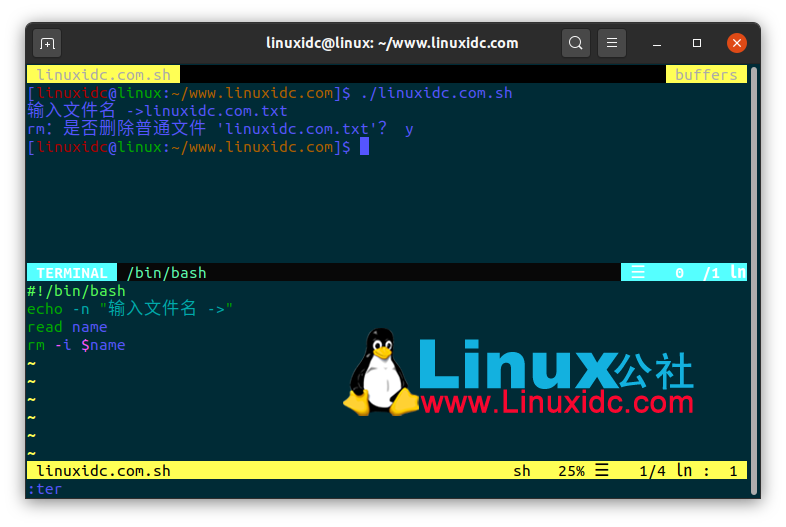Click the sh filetype indicator

(x=522, y=471)
